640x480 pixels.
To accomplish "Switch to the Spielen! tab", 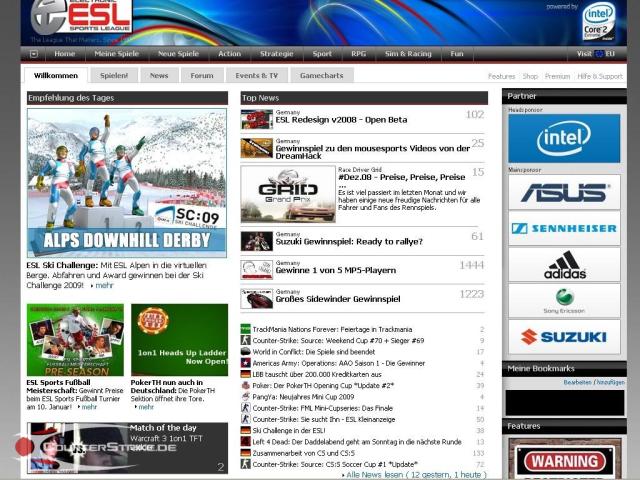I will click(114, 76).
